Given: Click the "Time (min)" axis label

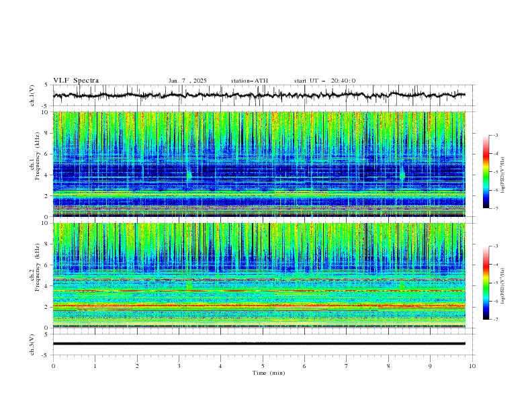Looking at the screenshot, I should 269,373.
